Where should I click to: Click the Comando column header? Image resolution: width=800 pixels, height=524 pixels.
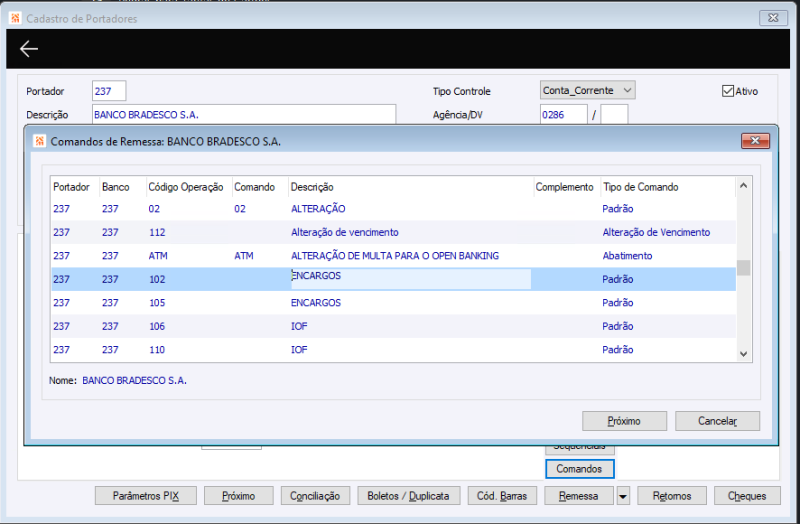tap(254, 187)
